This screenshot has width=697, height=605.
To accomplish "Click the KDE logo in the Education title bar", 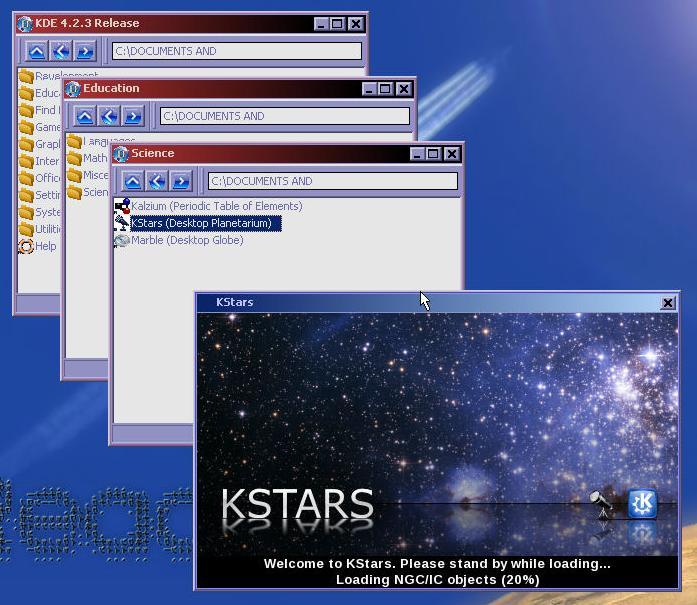I will 72,89.
